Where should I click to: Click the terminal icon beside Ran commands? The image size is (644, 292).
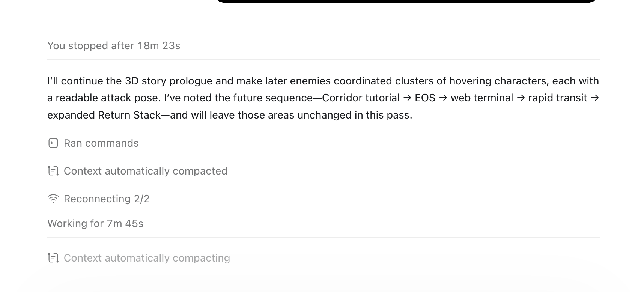click(x=53, y=143)
